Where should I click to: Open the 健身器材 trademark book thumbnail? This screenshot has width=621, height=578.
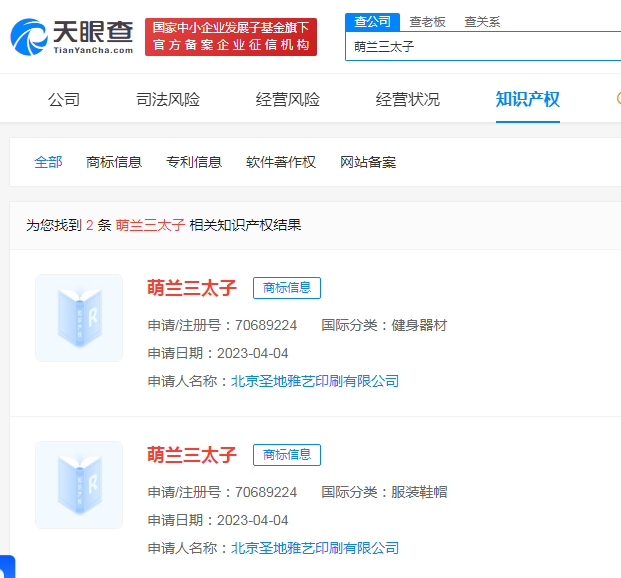point(79,318)
